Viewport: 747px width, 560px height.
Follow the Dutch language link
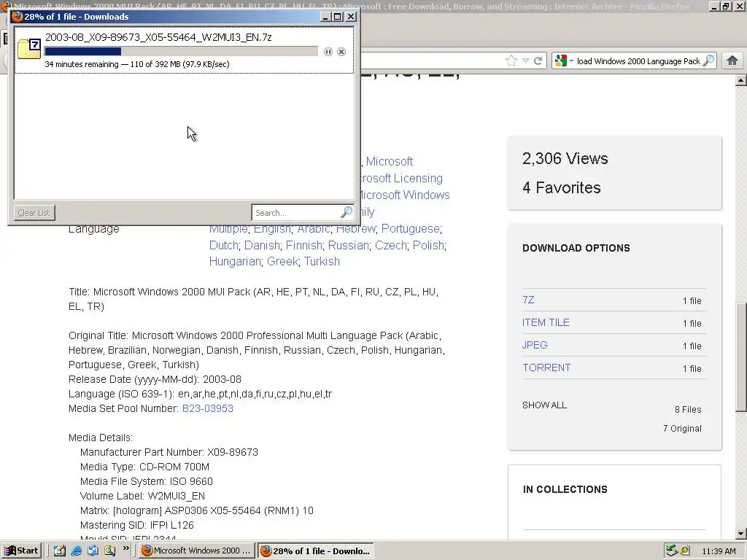(223, 245)
